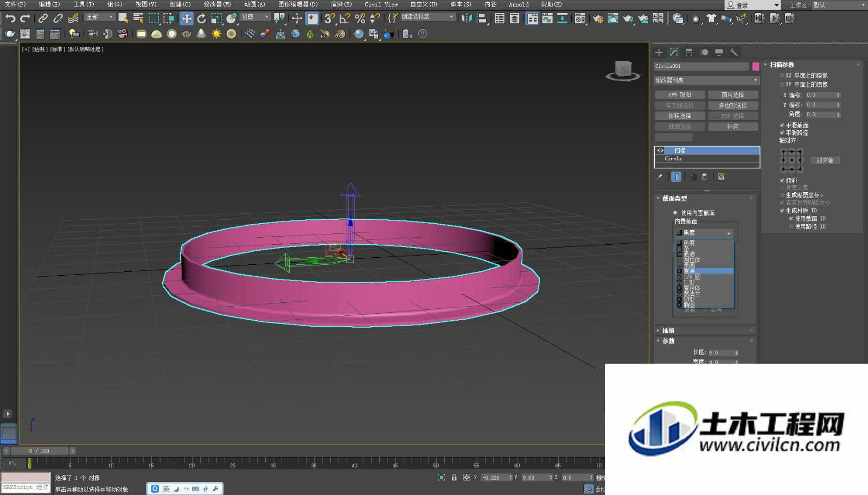Click the pink object color swatch
The width and height of the screenshot is (868, 495).
point(755,66)
